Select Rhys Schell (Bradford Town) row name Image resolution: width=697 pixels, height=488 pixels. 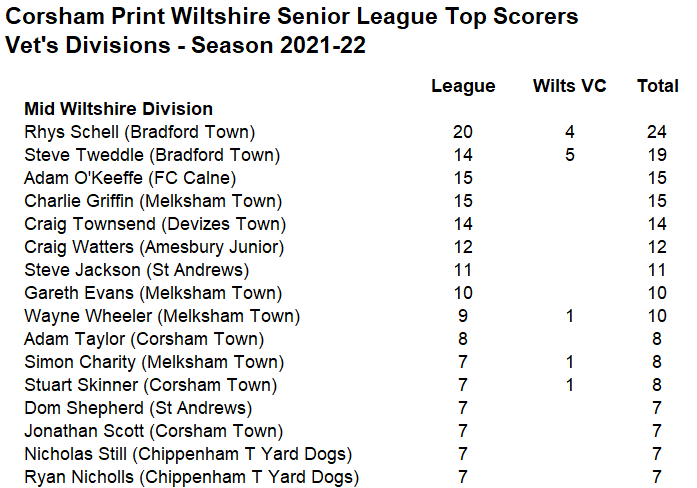coord(140,132)
